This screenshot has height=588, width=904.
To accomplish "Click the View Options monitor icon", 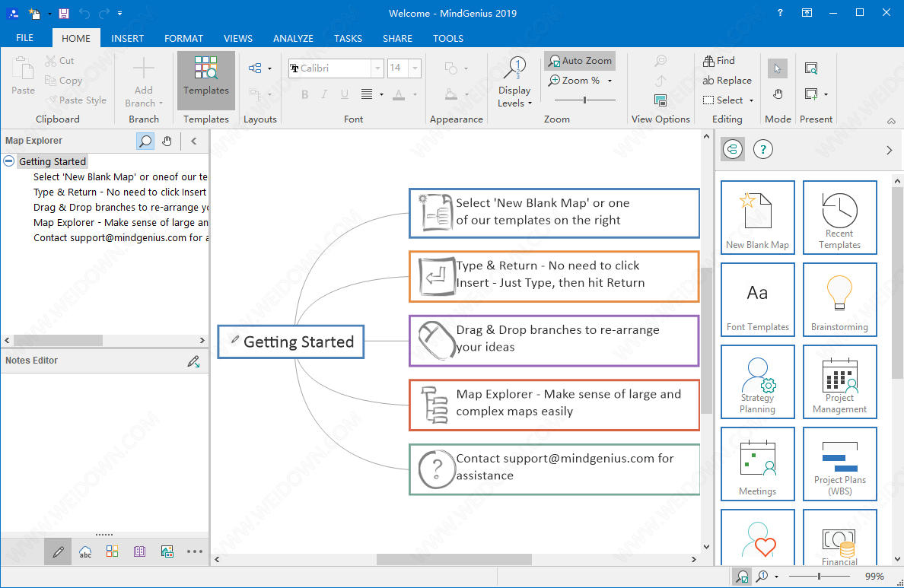I will [660, 100].
